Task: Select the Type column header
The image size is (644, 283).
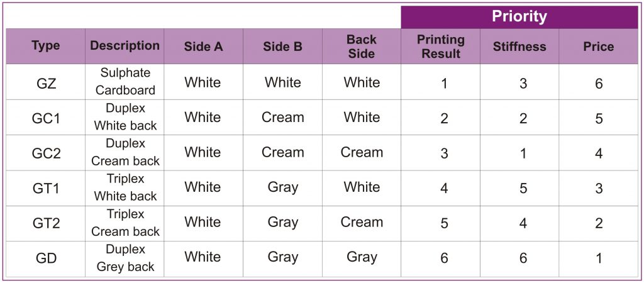Action: [45, 47]
